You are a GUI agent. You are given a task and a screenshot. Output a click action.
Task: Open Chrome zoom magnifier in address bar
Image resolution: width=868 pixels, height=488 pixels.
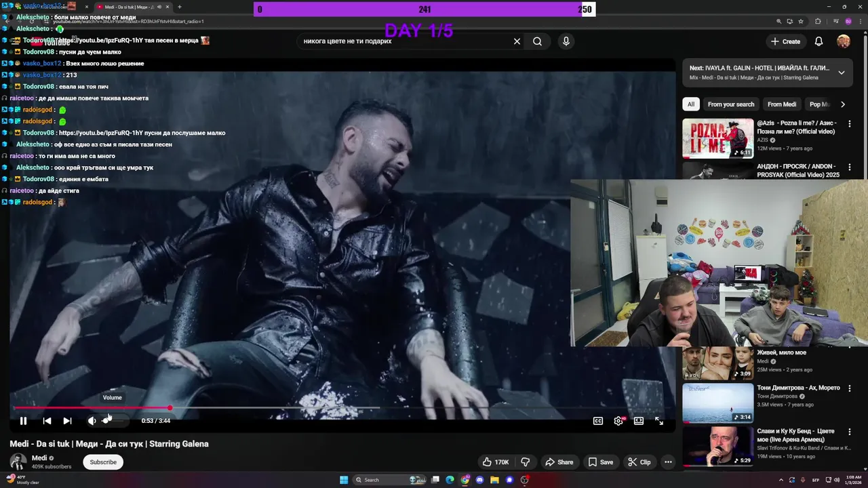pyautogui.click(x=779, y=22)
